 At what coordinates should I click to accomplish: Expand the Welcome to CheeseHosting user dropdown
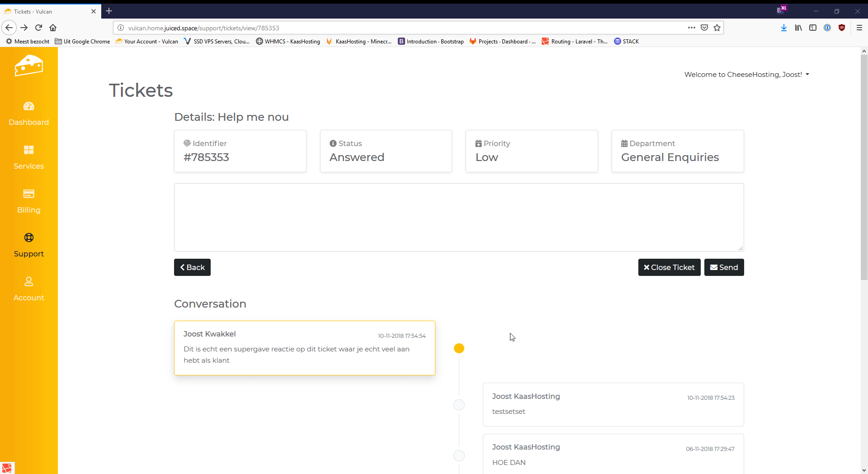(746, 75)
